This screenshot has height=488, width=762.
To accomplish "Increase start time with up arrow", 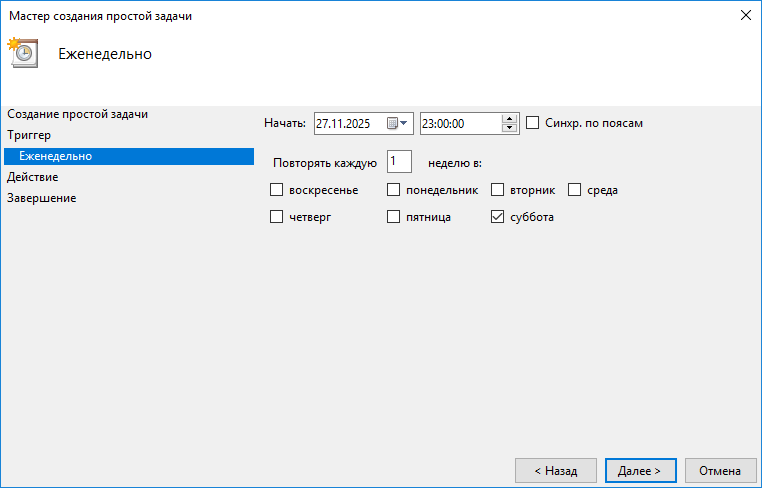I will (x=509, y=119).
